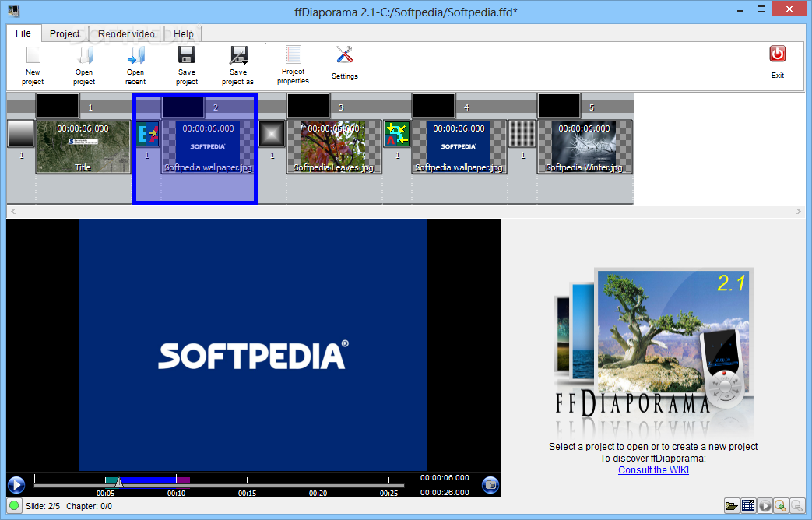This screenshot has width=812, height=520.
Task: Click the zoom out magnifier icon
Action: (x=797, y=505)
